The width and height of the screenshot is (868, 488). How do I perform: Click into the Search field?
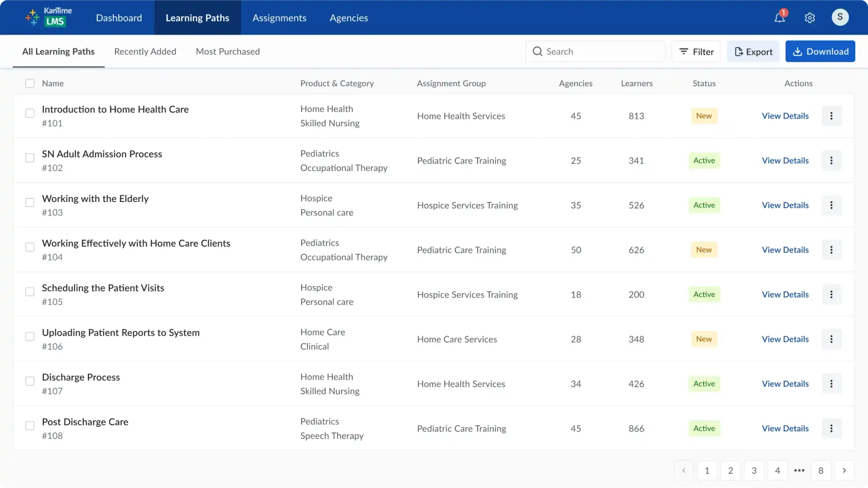tap(595, 52)
